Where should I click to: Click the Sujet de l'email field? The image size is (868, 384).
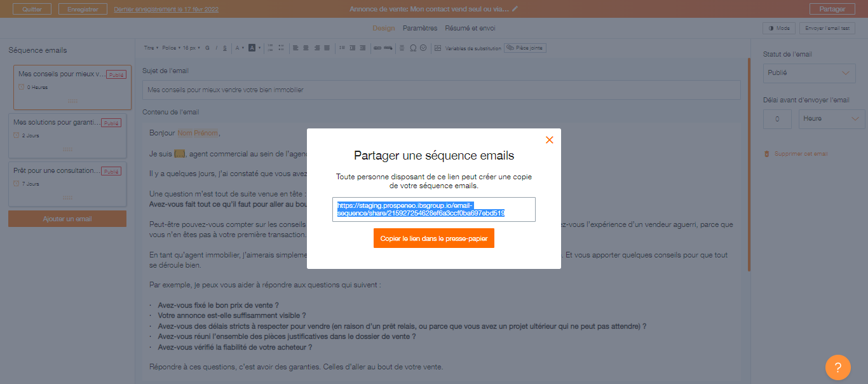point(442,90)
